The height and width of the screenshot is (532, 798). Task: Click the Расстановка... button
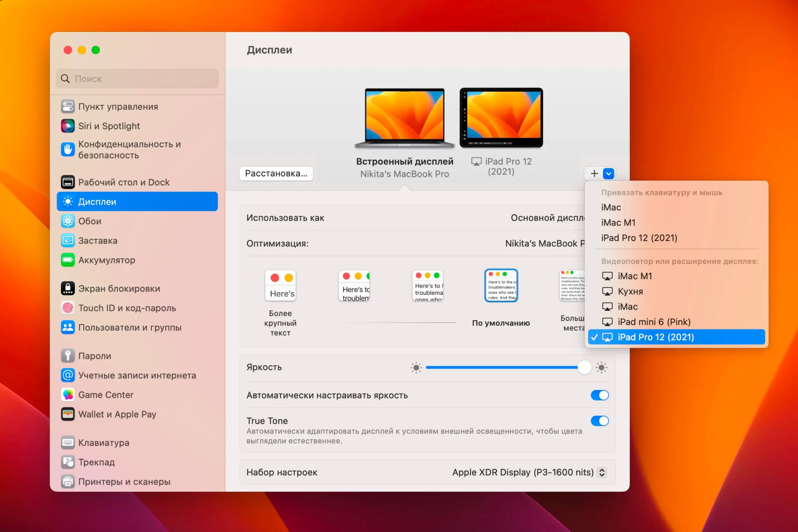(x=276, y=174)
